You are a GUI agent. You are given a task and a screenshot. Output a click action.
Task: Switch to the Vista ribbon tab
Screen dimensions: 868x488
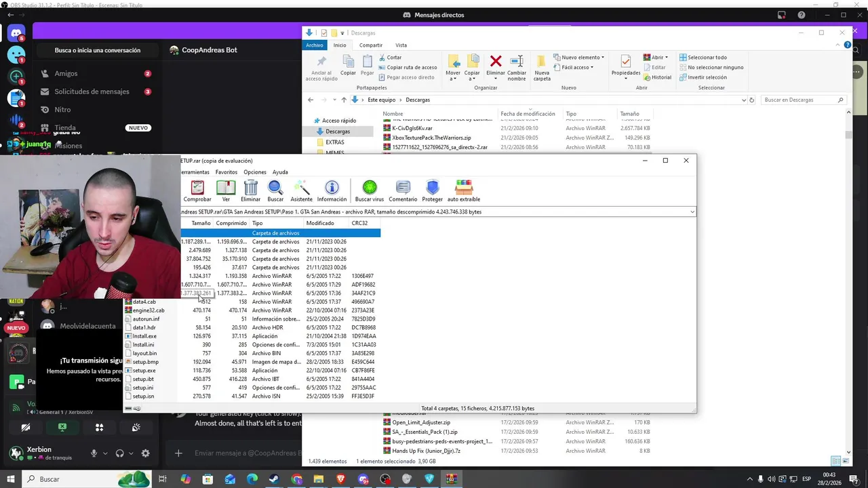401,45
